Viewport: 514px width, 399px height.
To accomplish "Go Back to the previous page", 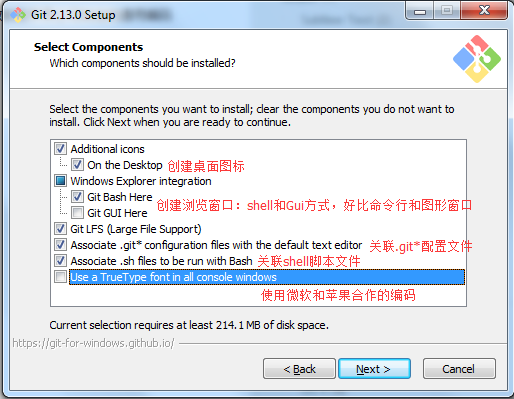I will pos(299,369).
